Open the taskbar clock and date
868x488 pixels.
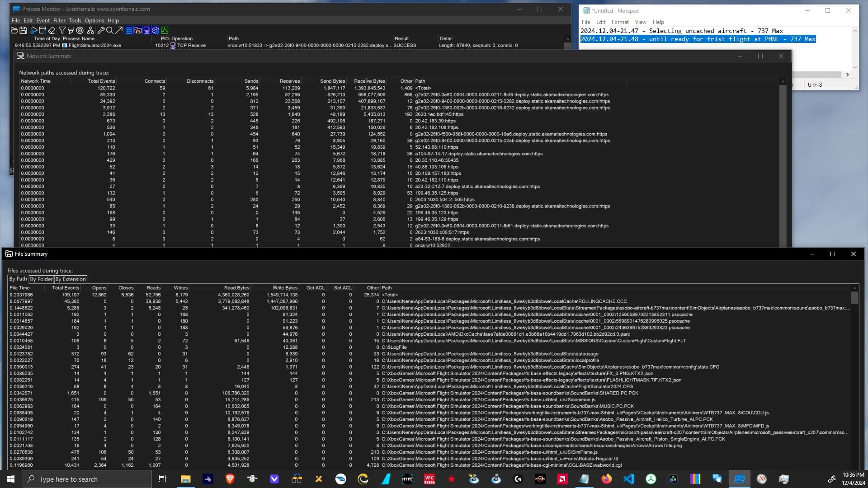click(x=854, y=479)
